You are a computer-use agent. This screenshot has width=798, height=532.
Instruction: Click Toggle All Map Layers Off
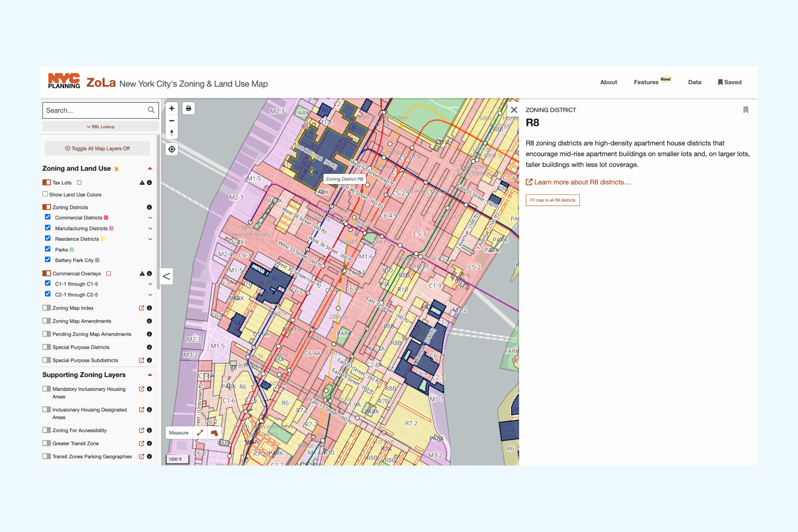pos(97,148)
